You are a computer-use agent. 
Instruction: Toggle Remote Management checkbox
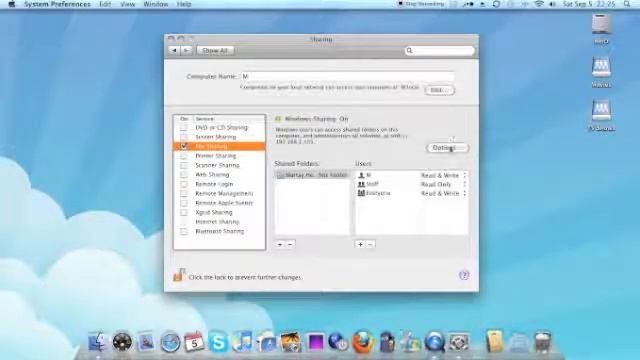click(x=184, y=193)
